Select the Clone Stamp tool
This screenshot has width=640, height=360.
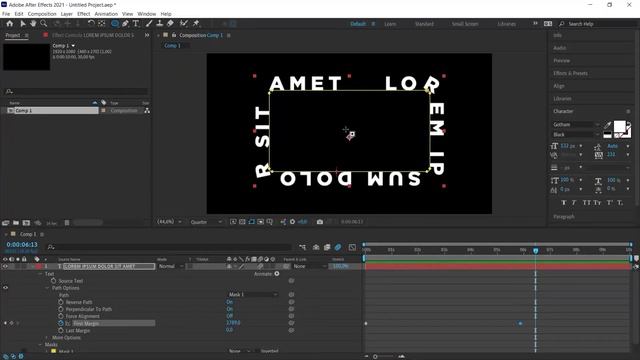click(160, 24)
